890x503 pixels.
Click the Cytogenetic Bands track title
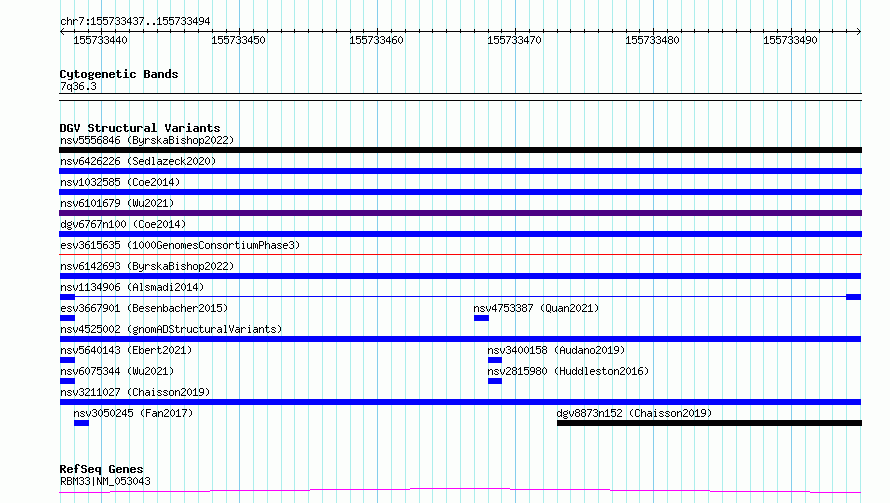(x=119, y=74)
